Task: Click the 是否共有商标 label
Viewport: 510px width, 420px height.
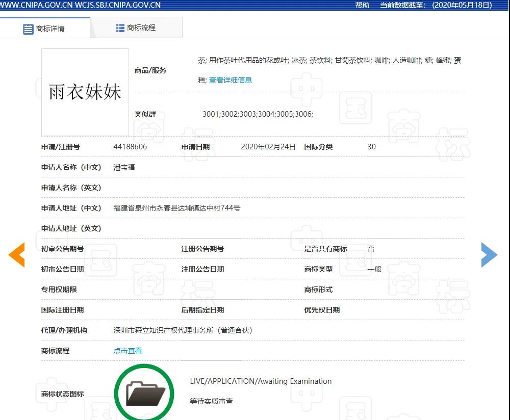Action: [x=325, y=249]
